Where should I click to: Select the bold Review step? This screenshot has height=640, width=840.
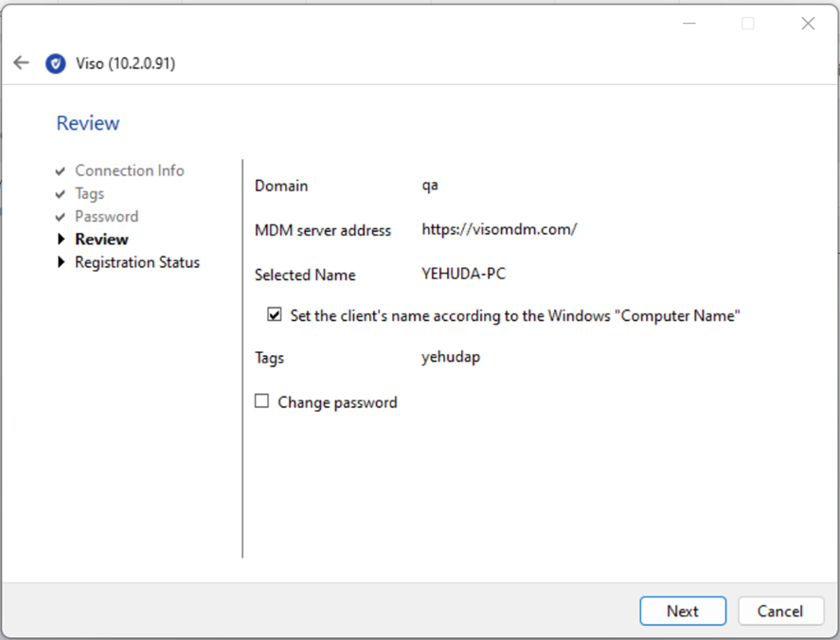(101, 240)
